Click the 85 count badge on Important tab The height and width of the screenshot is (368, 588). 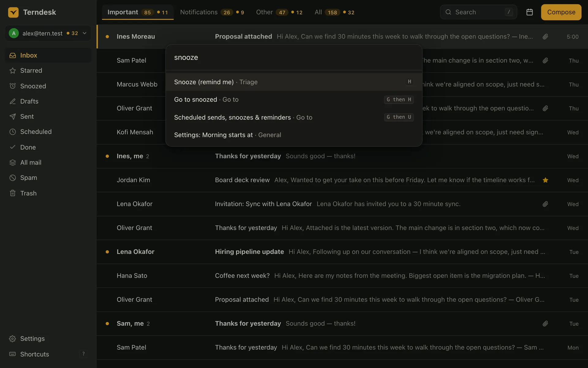click(147, 12)
